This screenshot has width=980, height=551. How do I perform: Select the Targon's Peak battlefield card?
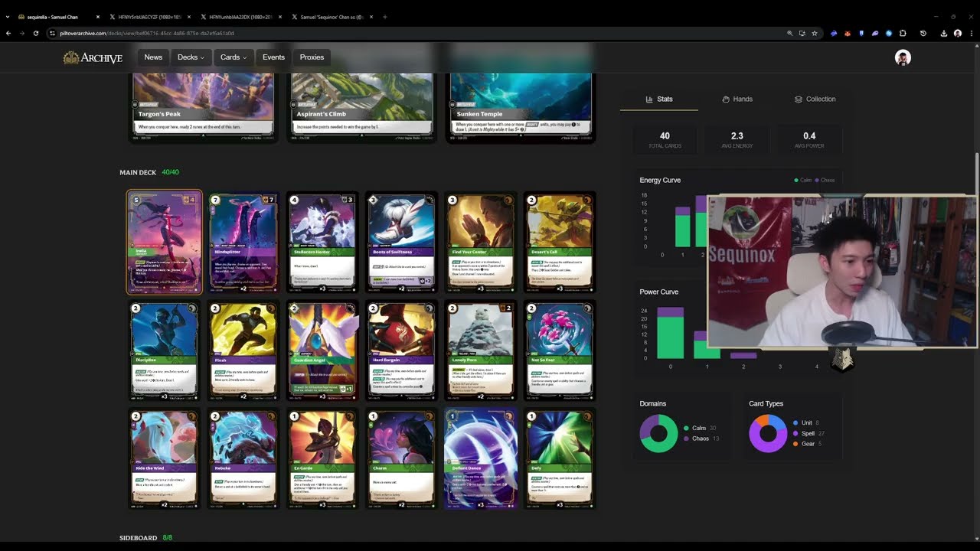coord(203,107)
